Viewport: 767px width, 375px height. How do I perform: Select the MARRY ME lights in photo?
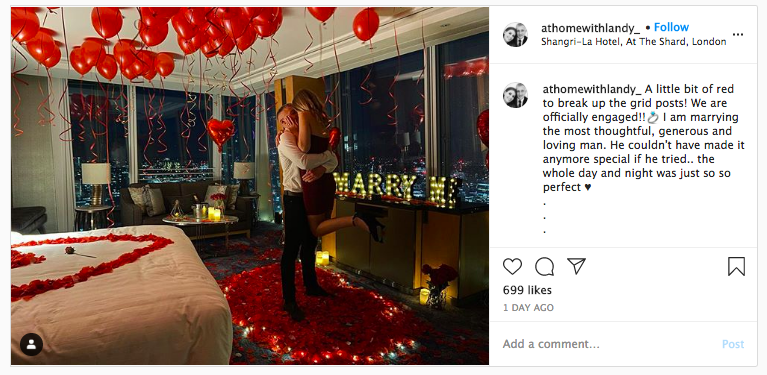click(397, 187)
